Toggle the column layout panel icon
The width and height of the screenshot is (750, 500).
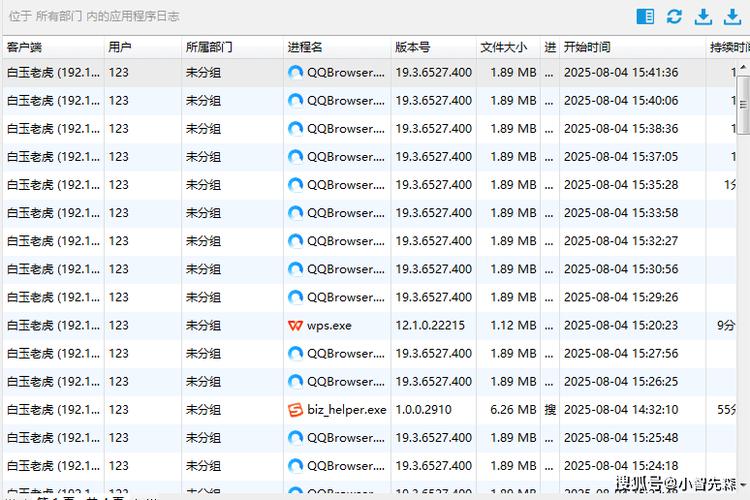click(645, 16)
